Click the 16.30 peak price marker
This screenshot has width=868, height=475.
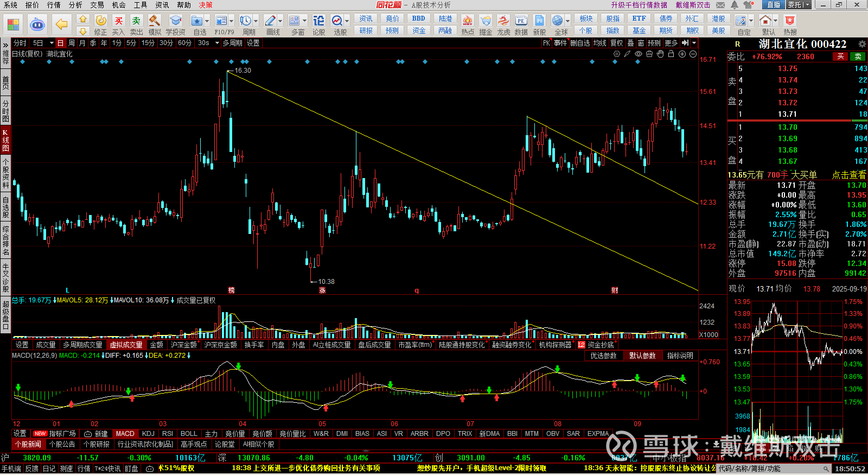[x=243, y=71]
